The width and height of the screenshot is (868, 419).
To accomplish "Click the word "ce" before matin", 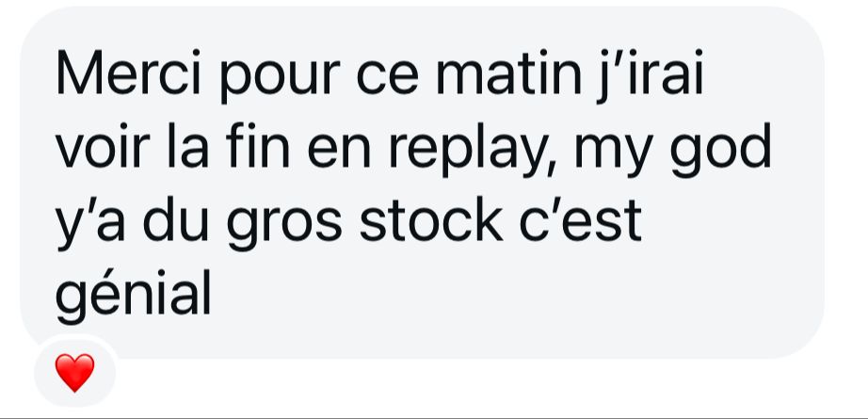I will (388, 77).
